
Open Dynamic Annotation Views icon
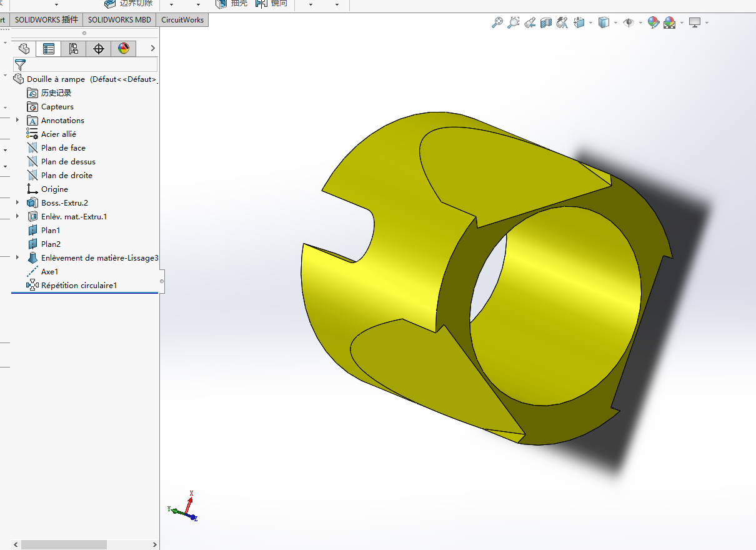tap(562, 22)
